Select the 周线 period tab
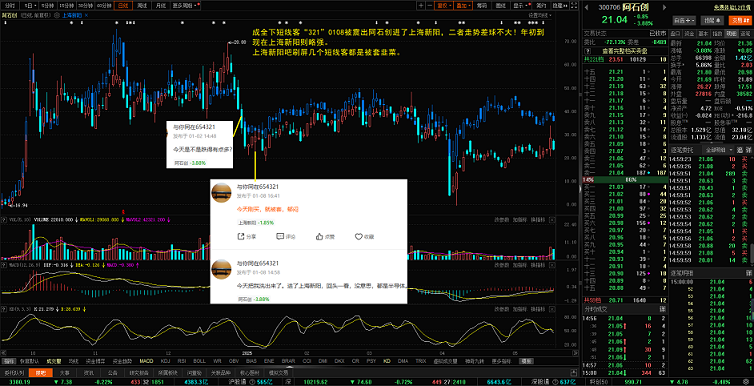The height and width of the screenshot is (386, 754). coord(142,6)
